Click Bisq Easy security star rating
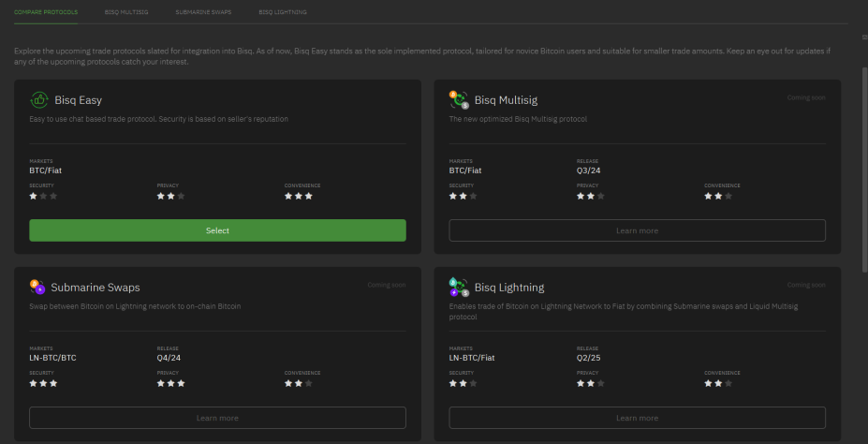This screenshot has height=444, width=868. pos(43,196)
